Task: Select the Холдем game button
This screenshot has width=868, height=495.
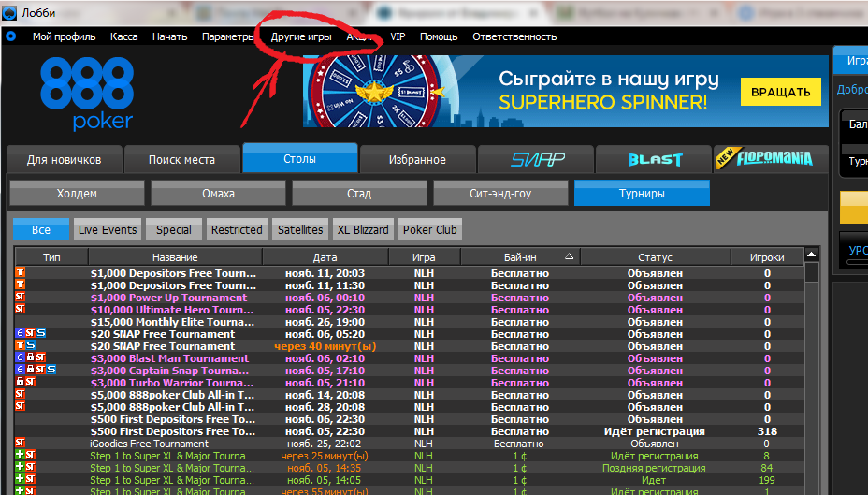Action: (x=77, y=194)
